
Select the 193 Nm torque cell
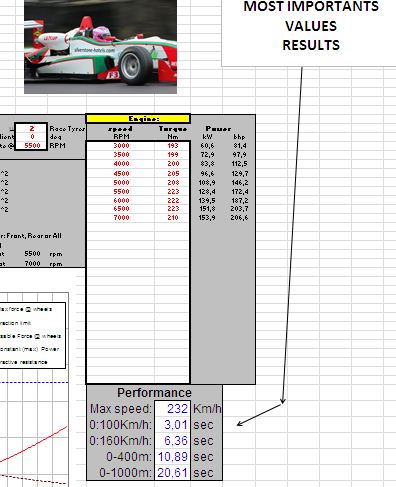pos(173,146)
